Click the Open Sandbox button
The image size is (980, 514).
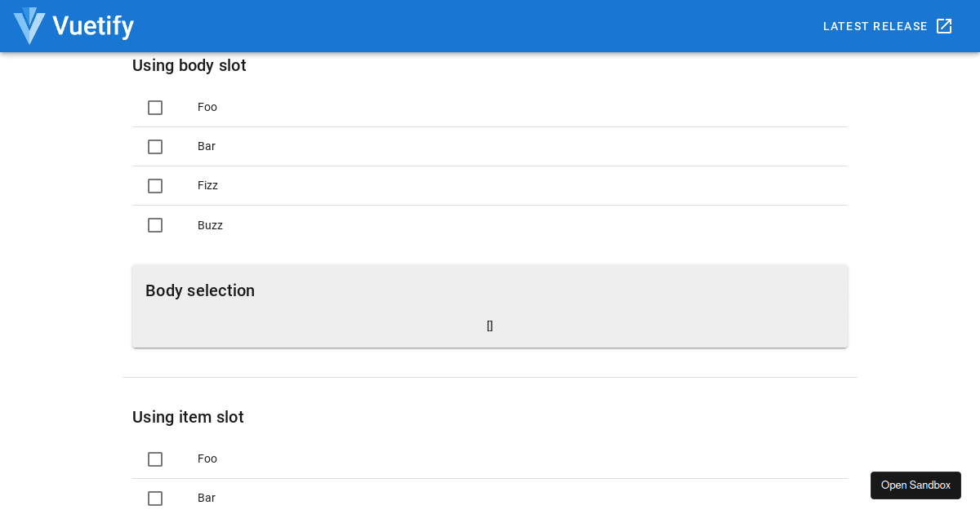[x=915, y=485]
